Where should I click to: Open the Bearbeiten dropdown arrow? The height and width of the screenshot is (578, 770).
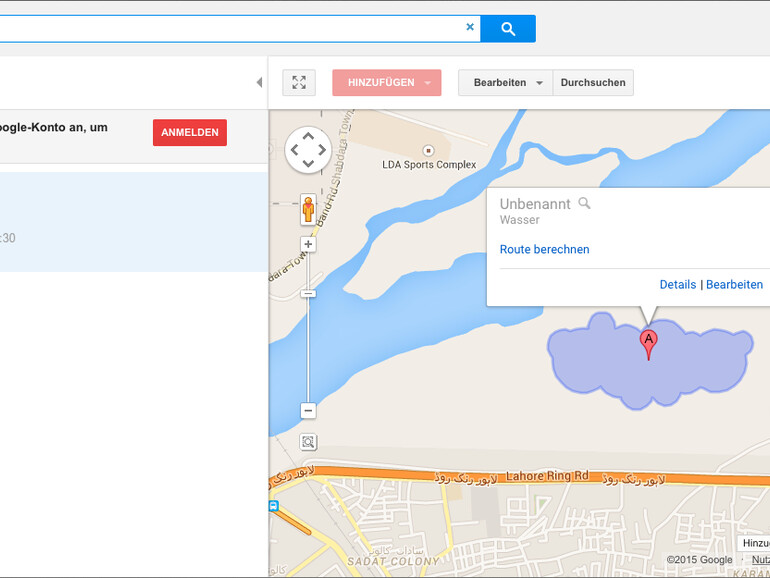(539, 83)
